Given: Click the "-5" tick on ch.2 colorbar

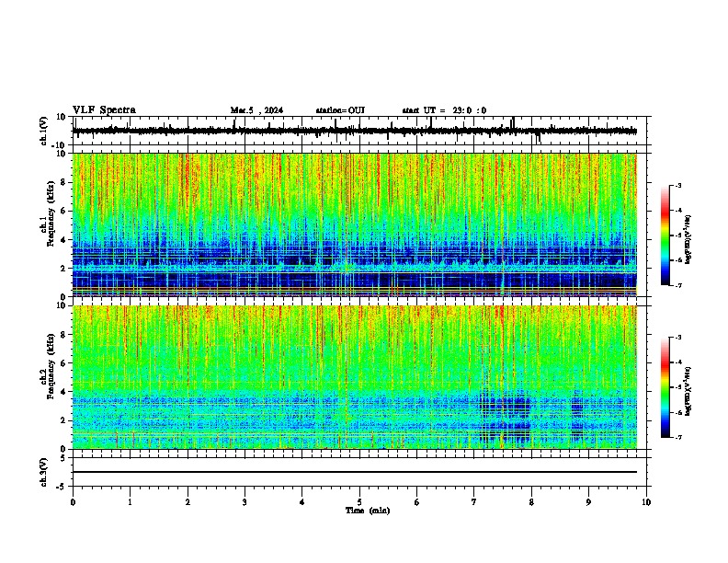Looking at the screenshot, I should pos(677,387).
